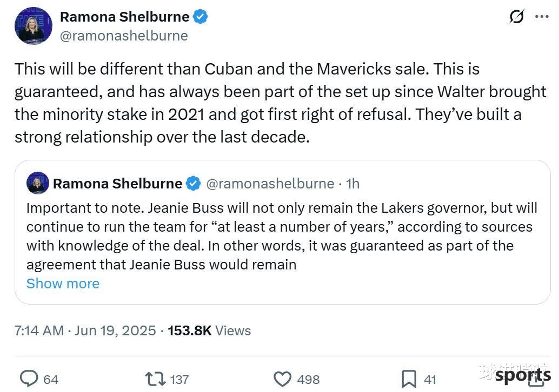The image size is (559, 392).
Task: Open Ramona Shelburne's large profile picture
Action: tap(33, 25)
